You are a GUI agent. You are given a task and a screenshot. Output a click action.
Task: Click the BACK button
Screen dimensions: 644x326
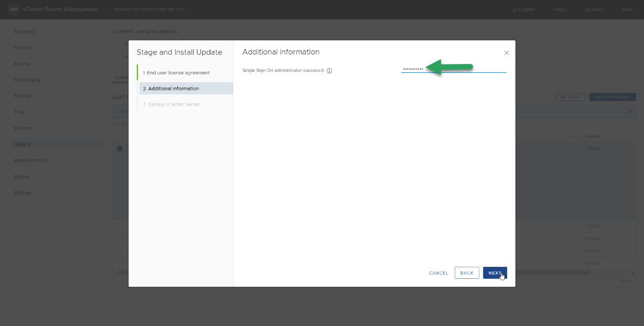[x=467, y=273]
